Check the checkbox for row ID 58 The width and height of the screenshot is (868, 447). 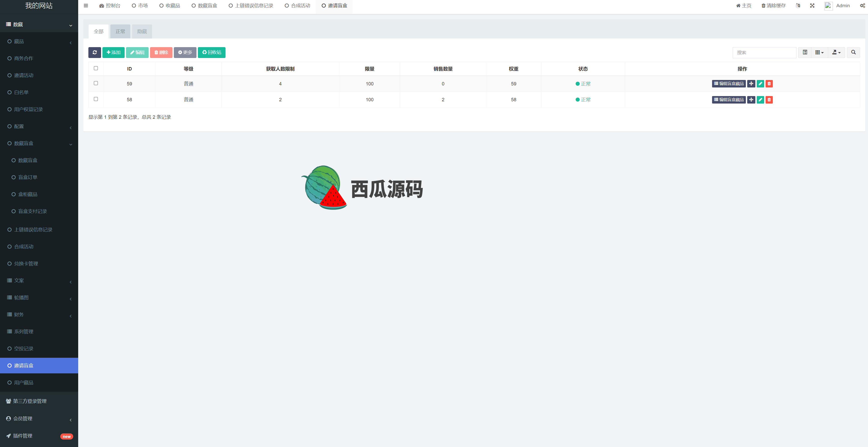pyautogui.click(x=96, y=99)
